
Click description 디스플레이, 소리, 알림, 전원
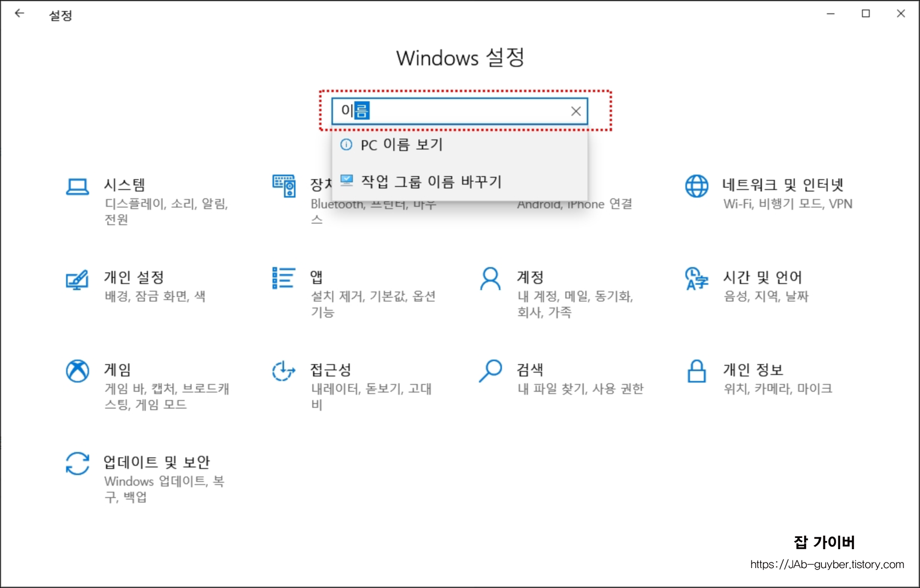(x=166, y=211)
